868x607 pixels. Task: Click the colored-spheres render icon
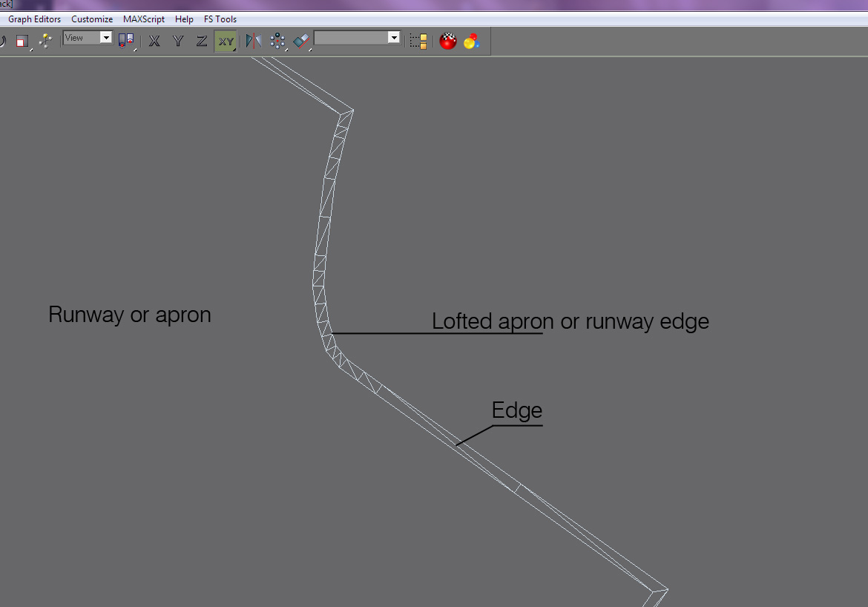[471, 41]
